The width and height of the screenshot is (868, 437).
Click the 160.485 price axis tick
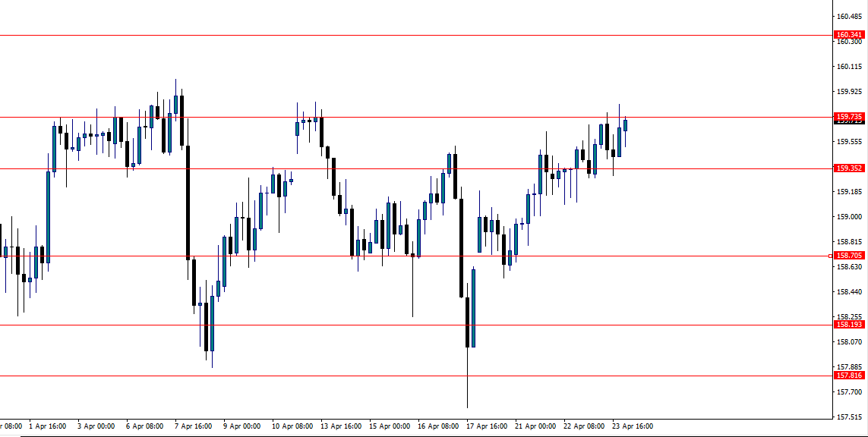click(x=849, y=17)
